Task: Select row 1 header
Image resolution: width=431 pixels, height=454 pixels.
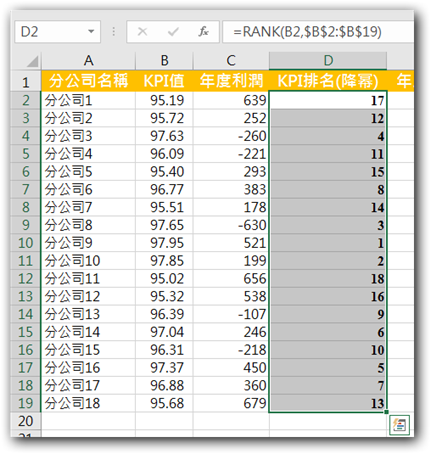Action: pyautogui.click(x=26, y=81)
